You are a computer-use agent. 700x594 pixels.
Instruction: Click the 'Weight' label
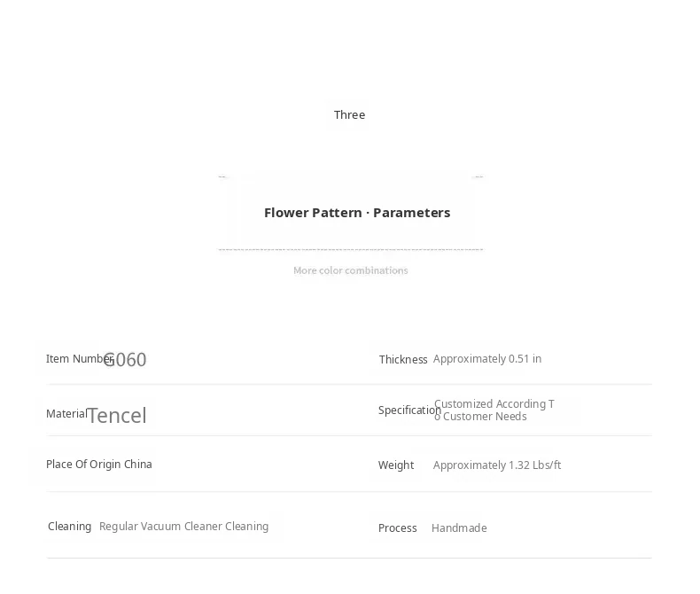(x=396, y=465)
